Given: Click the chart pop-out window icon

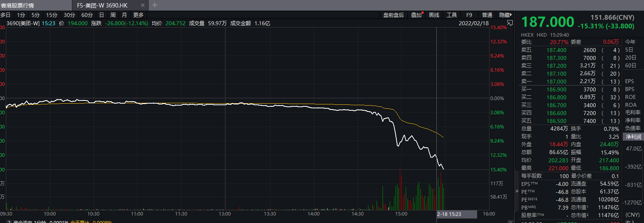Looking at the screenshot, I should click(x=510, y=23).
